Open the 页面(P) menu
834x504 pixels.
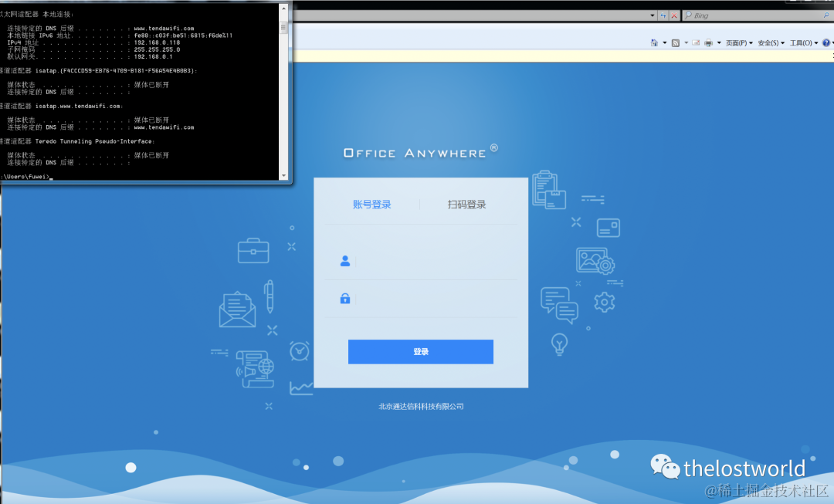tap(739, 43)
